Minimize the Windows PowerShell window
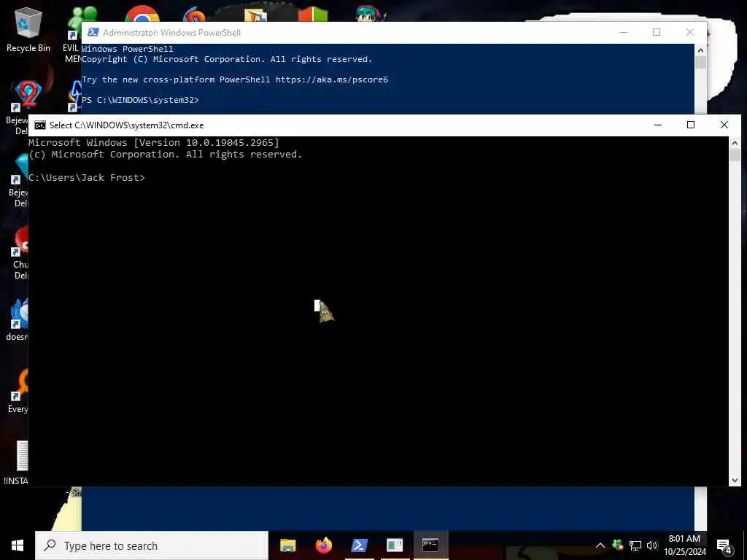Image resolution: width=747 pixels, height=560 pixels. (x=623, y=32)
